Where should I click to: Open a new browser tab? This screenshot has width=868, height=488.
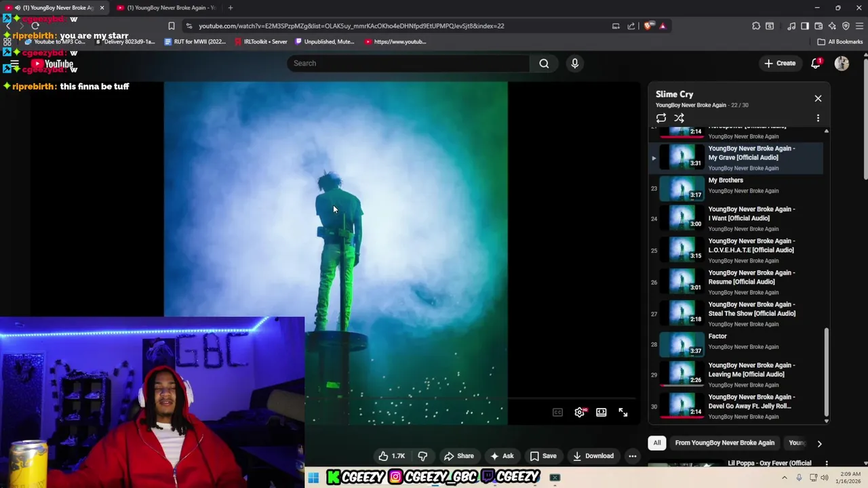tap(231, 7)
